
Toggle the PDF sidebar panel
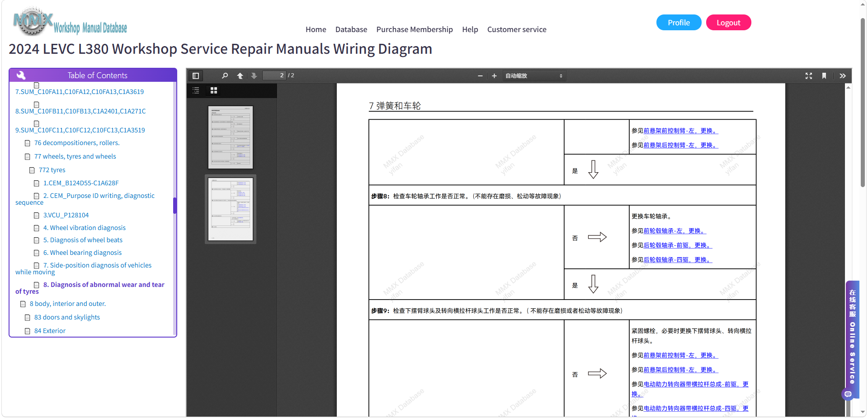tap(196, 76)
